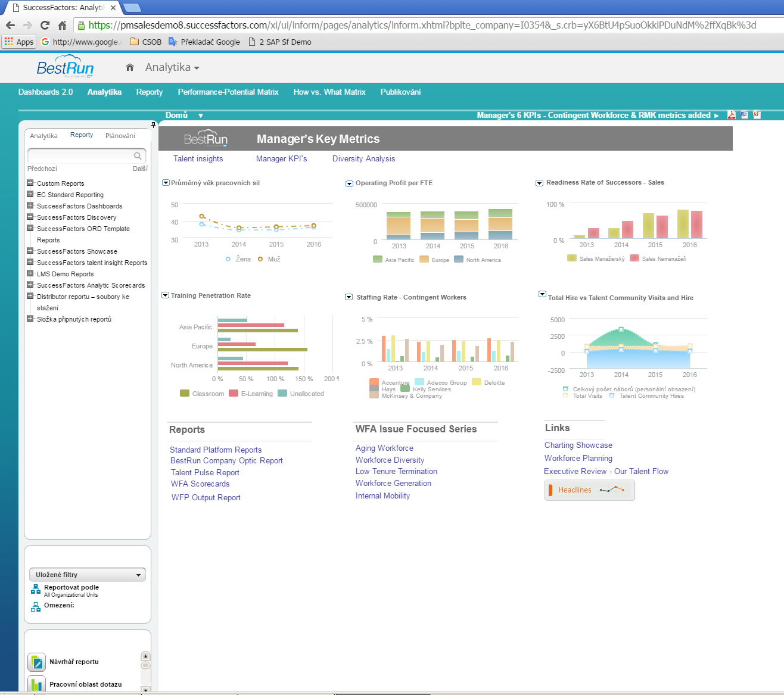Open the Talent insights dashboard tab
Screen dimensions: 784x695
[x=198, y=158]
